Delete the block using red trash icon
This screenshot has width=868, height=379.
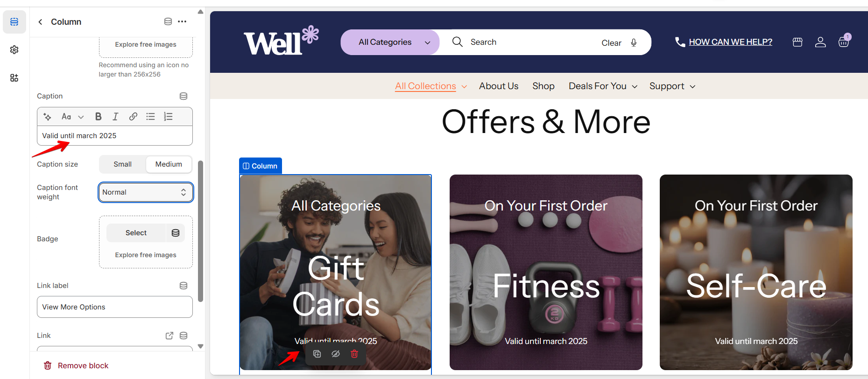354,354
